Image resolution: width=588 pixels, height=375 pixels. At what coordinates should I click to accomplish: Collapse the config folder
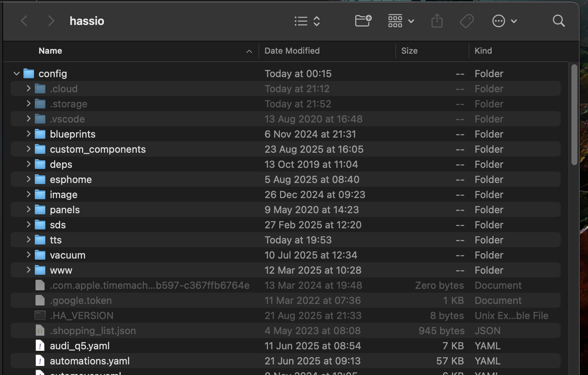click(x=16, y=74)
